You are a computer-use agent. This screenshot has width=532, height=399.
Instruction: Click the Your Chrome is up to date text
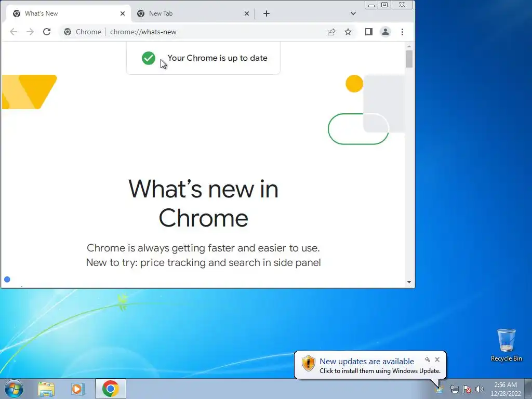coord(218,58)
